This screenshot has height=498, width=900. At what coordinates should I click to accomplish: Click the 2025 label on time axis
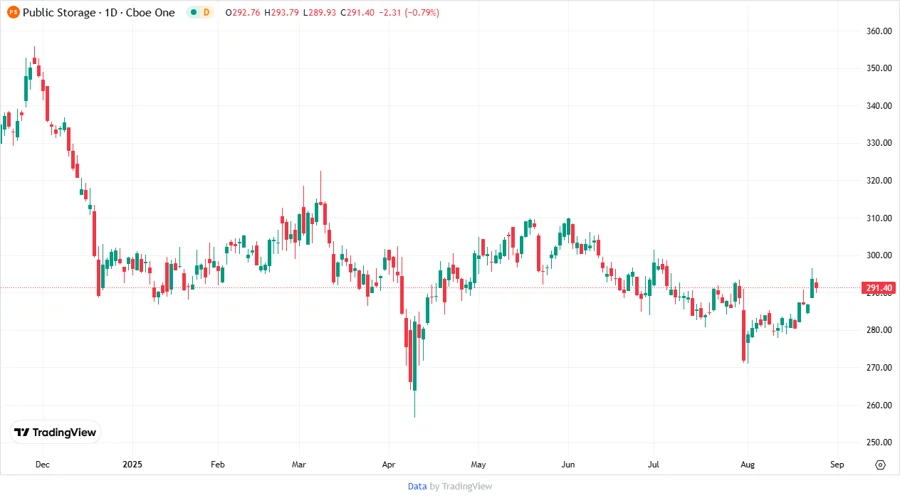coord(132,464)
